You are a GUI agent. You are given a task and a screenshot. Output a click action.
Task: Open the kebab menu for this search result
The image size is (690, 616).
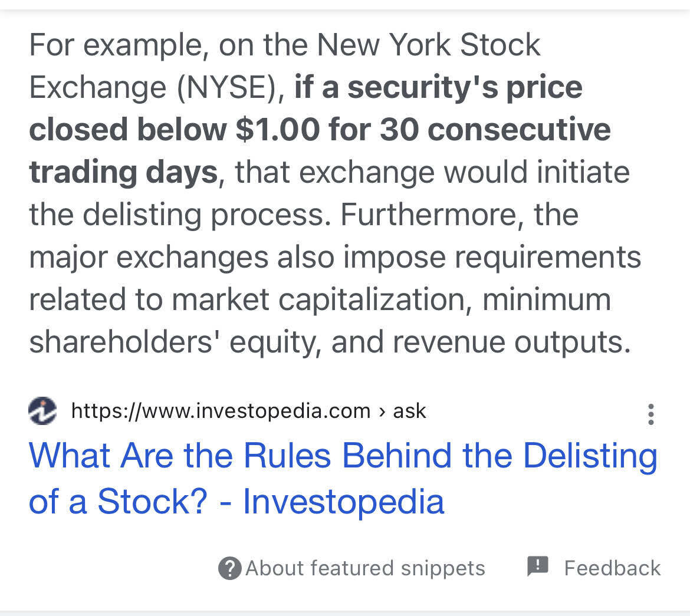pos(651,414)
